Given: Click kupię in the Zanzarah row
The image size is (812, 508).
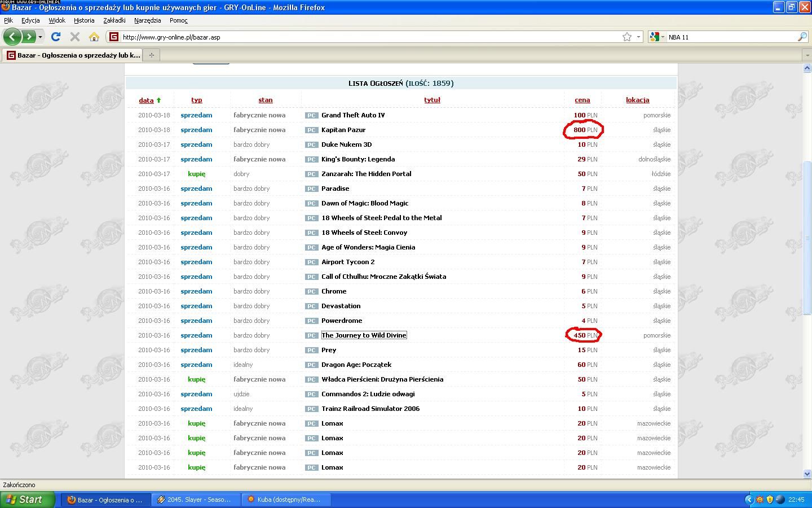Looking at the screenshot, I should [x=196, y=174].
